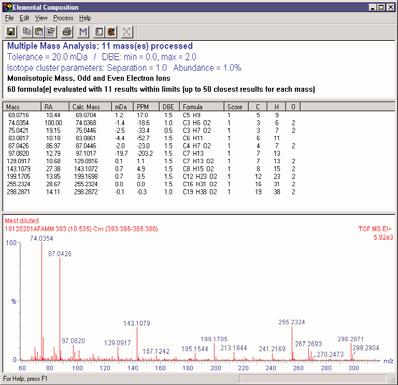
Task: Click the calculated mass 143.1072
Action: pos(86,169)
